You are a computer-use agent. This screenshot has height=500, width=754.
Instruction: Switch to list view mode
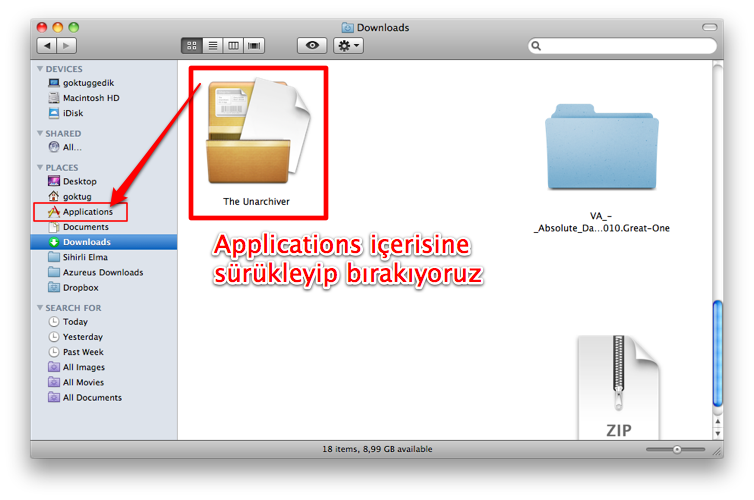(212, 46)
